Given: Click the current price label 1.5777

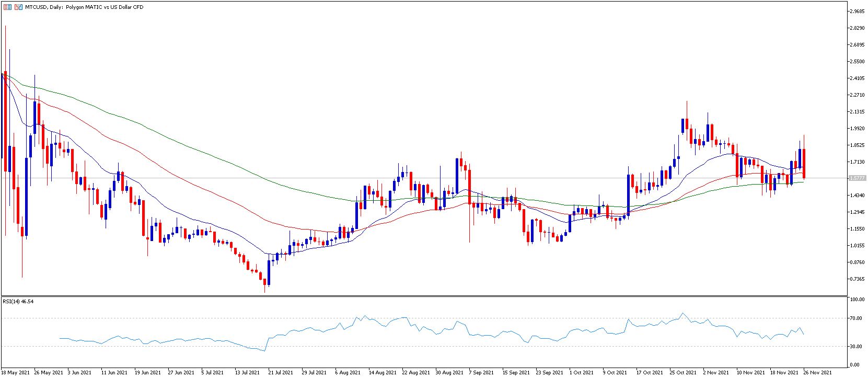Looking at the screenshot, I should point(857,178).
